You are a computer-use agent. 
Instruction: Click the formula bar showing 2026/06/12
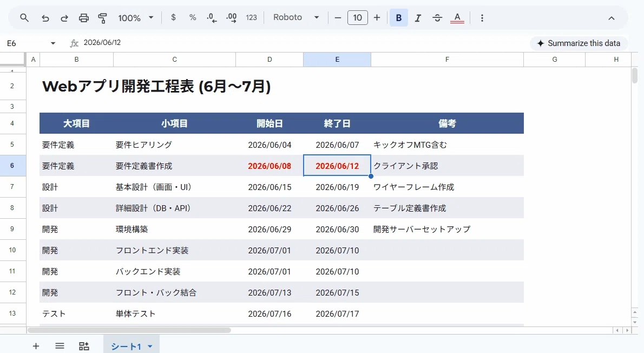pyautogui.click(x=304, y=43)
